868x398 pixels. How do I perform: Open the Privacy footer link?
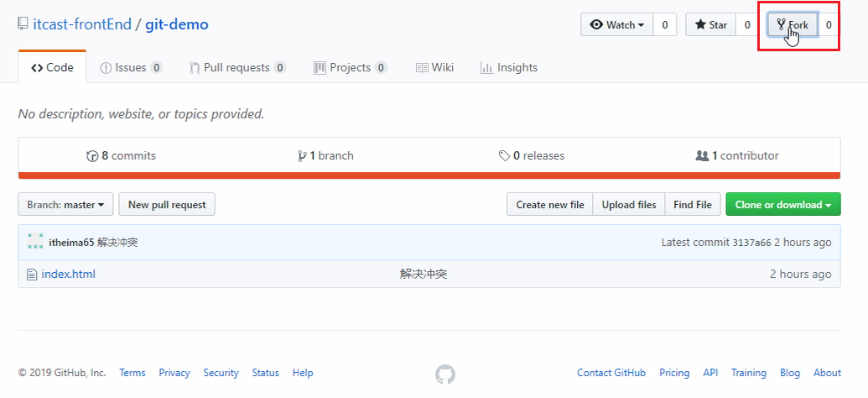click(x=174, y=373)
